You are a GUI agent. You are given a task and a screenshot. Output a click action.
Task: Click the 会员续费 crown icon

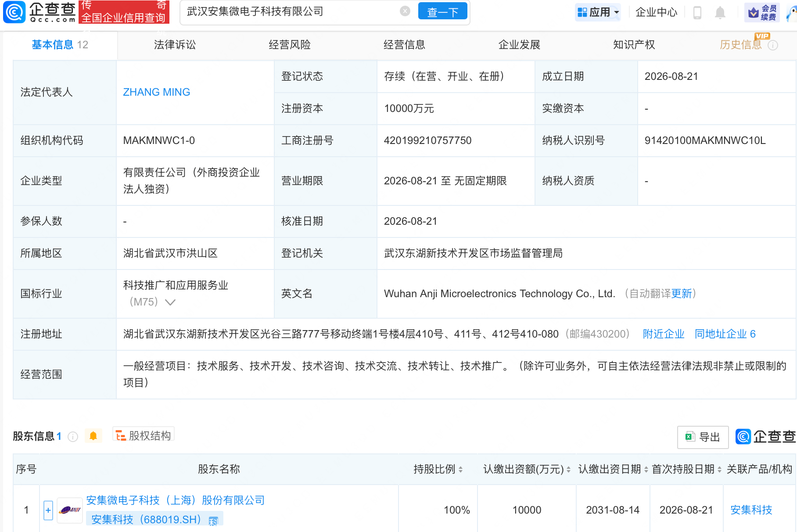[x=762, y=12]
